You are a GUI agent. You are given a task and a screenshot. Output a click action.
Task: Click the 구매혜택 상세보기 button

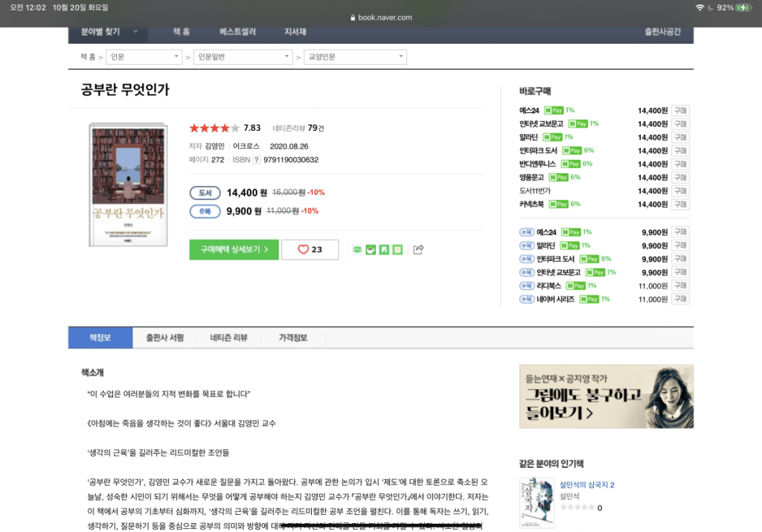pos(234,249)
